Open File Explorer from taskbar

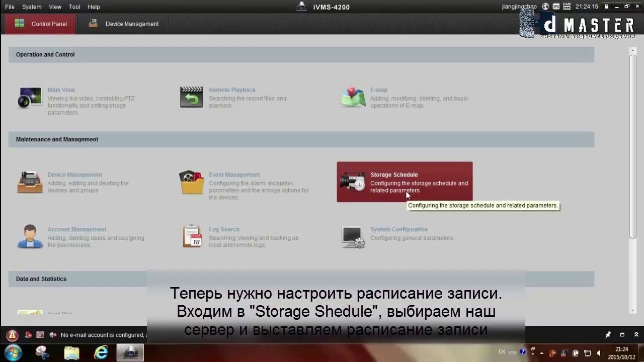click(x=71, y=352)
